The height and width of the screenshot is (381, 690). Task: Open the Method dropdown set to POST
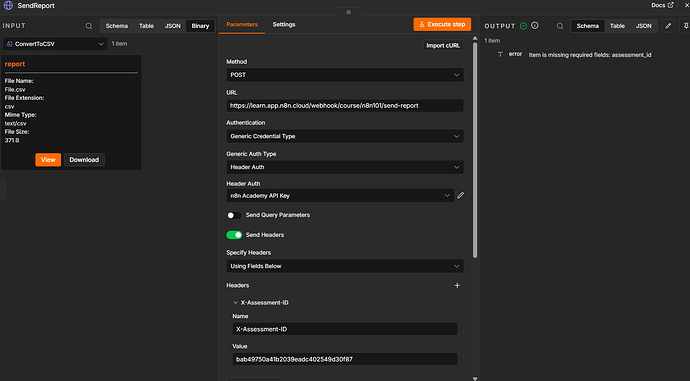click(x=345, y=75)
